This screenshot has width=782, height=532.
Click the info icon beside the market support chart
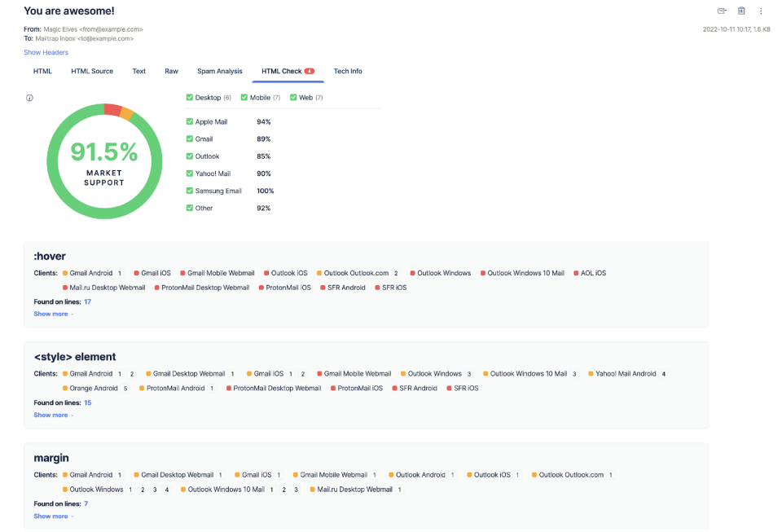[29, 97]
